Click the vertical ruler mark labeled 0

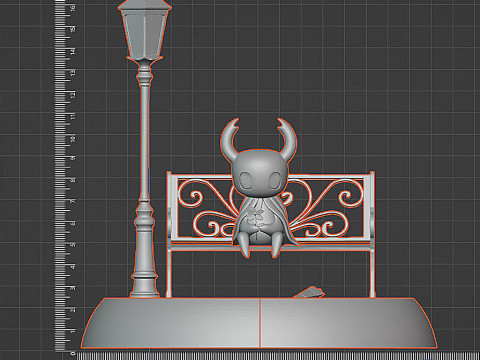tap(73, 353)
